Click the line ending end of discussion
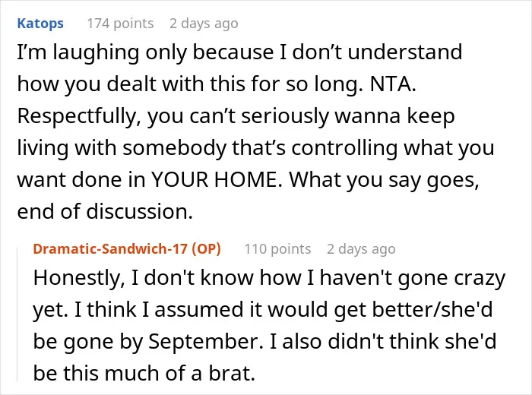The height and width of the screenshot is (395, 532). 105,212
